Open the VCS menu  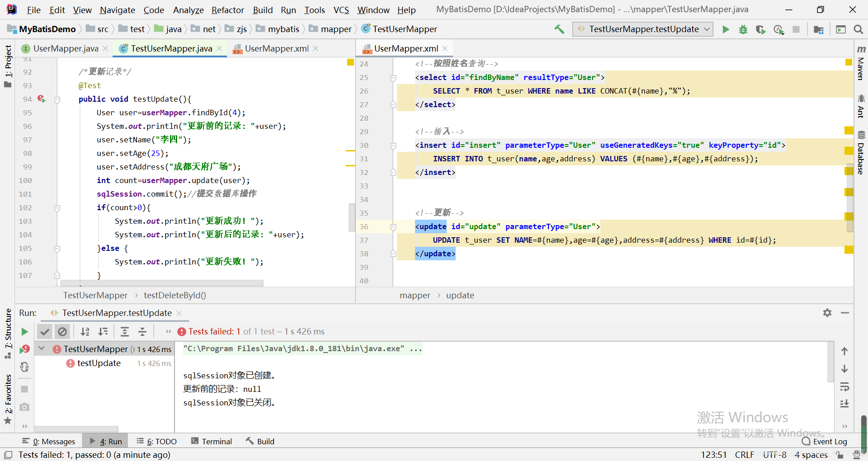[x=341, y=10]
